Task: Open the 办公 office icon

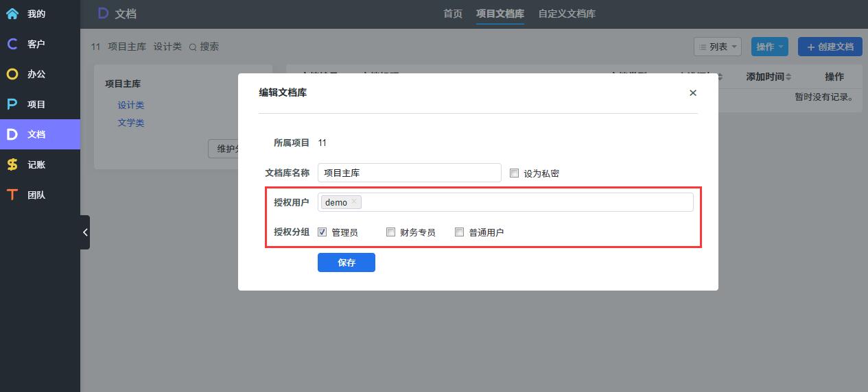Action: pyautogui.click(x=12, y=74)
